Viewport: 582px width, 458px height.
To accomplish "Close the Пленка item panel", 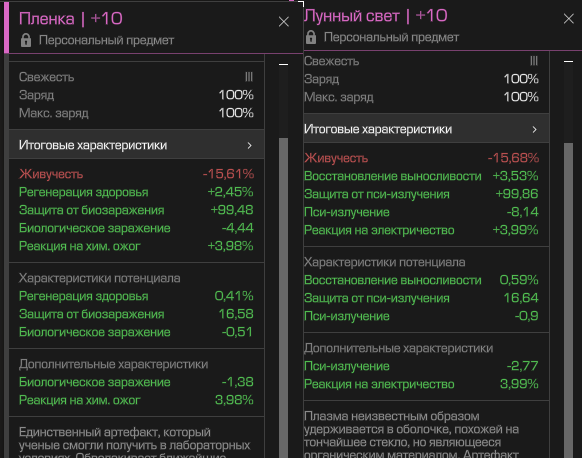I will click(284, 22).
